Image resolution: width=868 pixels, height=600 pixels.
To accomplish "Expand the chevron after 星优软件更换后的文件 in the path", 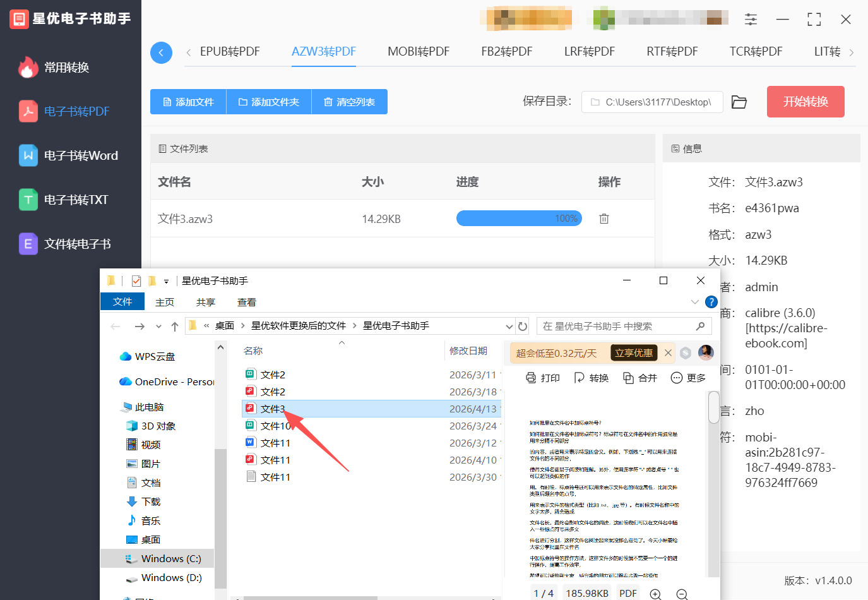I will [355, 326].
